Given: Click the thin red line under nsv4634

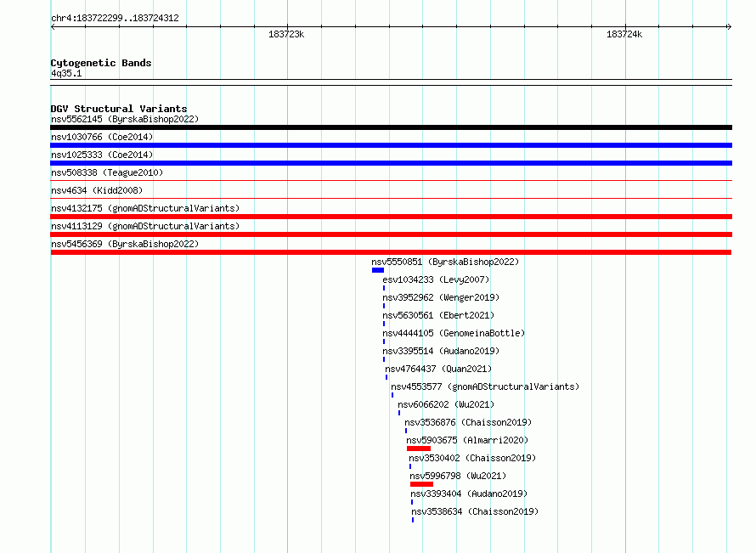Looking at the screenshot, I should [391, 198].
